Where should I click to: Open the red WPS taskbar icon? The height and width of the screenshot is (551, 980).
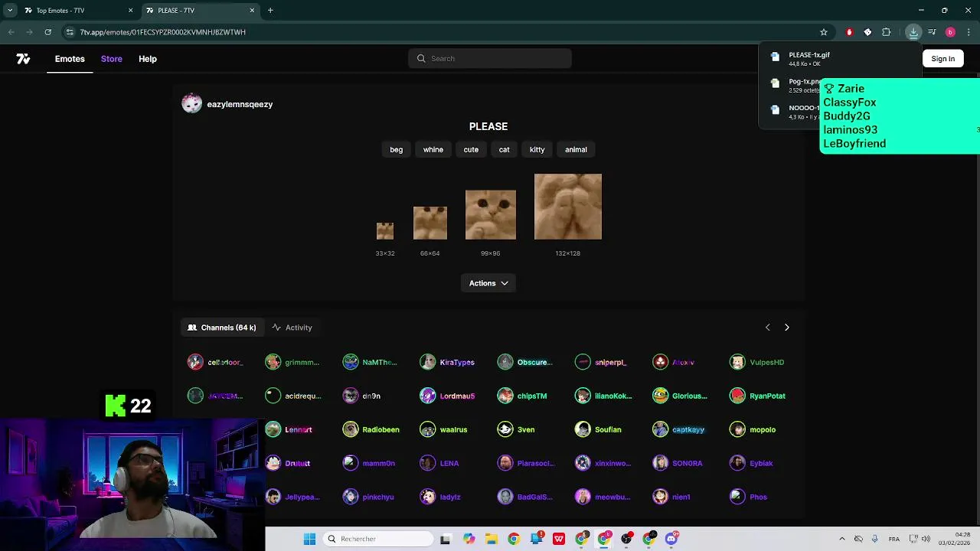(x=559, y=539)
